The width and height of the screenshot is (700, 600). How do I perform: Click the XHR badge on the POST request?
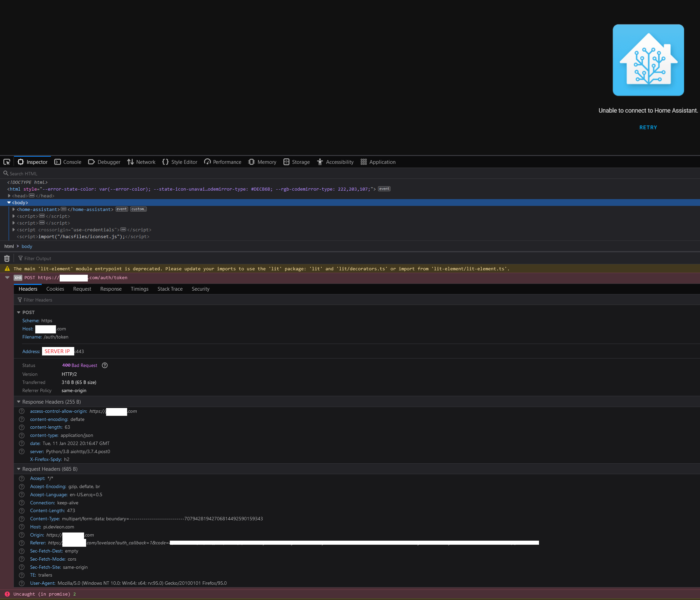coord(18,277)
